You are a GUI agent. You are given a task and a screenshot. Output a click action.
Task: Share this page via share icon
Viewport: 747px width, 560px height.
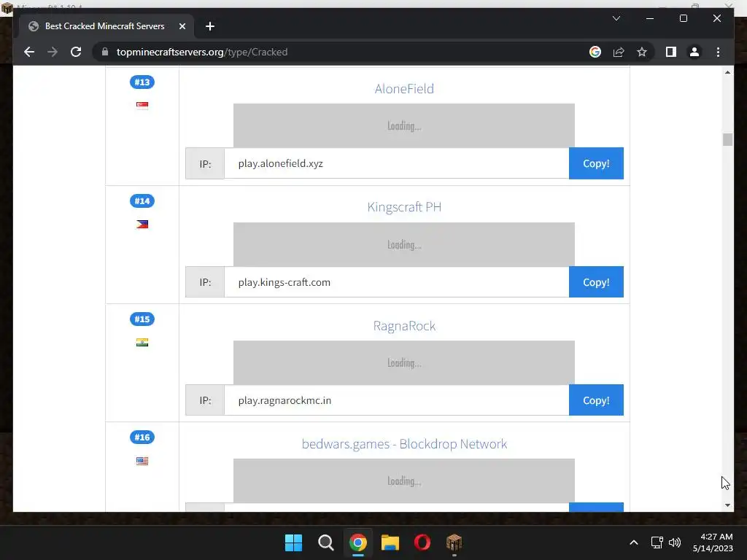619,52
